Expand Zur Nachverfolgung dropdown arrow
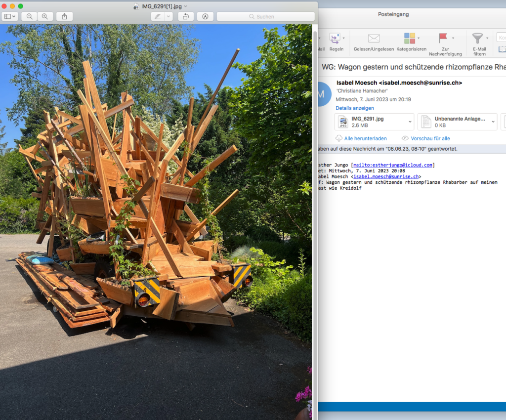 (x=453, y=38)
